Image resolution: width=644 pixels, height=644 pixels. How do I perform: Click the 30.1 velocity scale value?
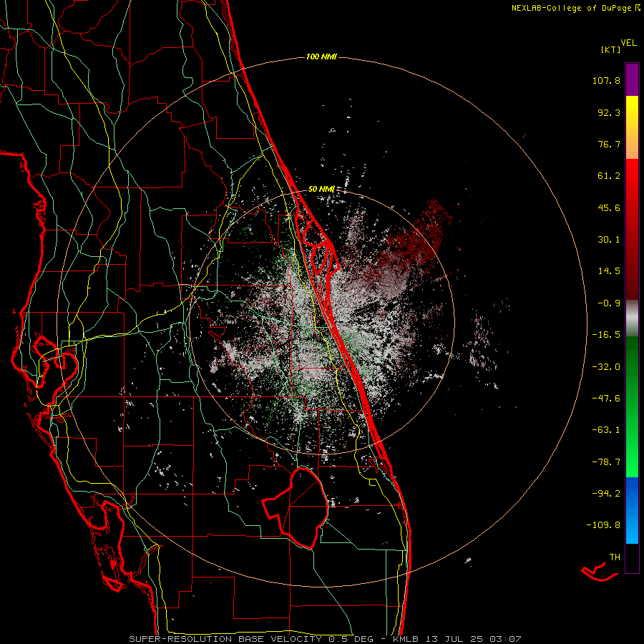point(609,240)
